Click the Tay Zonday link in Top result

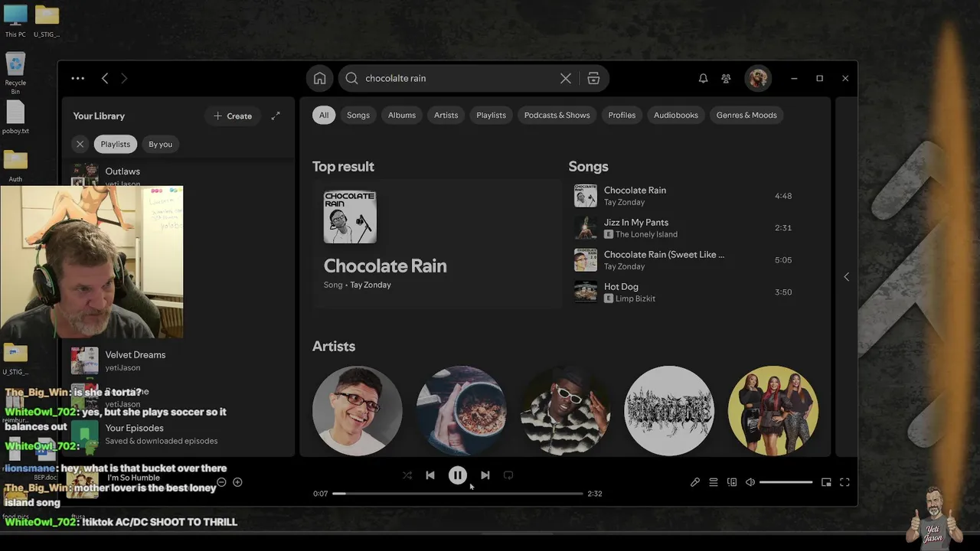[x=371, y=285]
